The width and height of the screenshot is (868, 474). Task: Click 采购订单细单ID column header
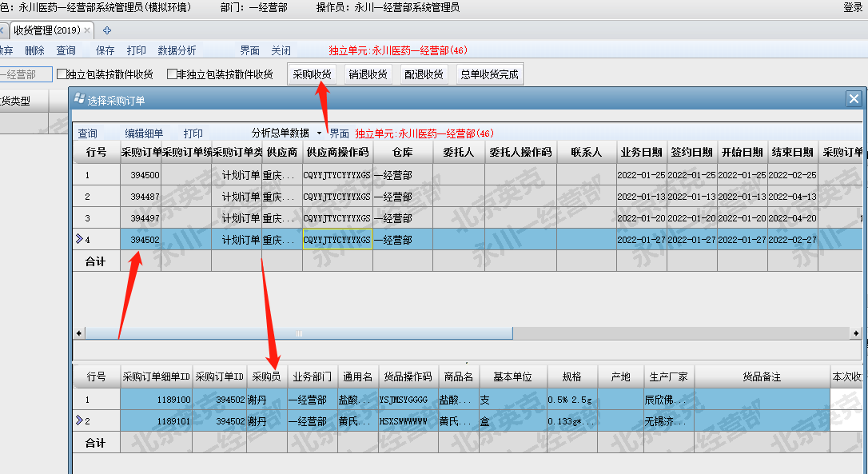coord(156,376)
